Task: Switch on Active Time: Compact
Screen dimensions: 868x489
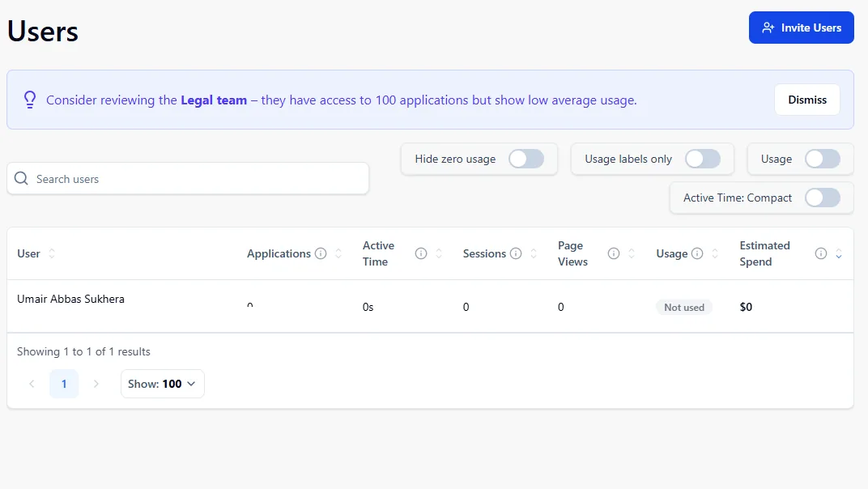Action: click(x=822, y=198)
